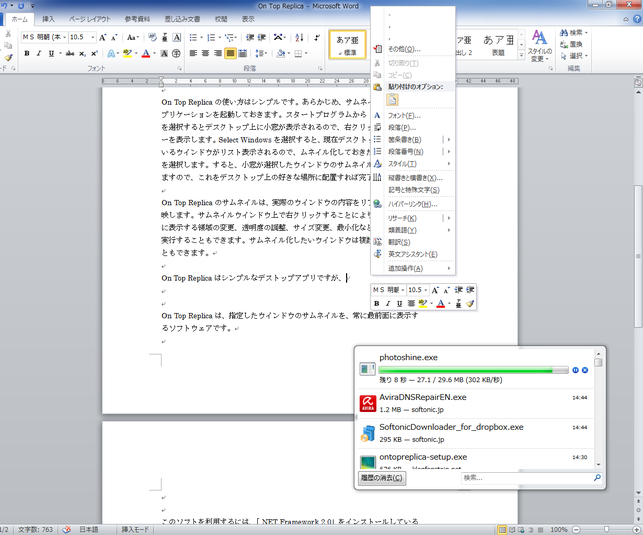Click the show paragraph marks icon

click(317, 37)
